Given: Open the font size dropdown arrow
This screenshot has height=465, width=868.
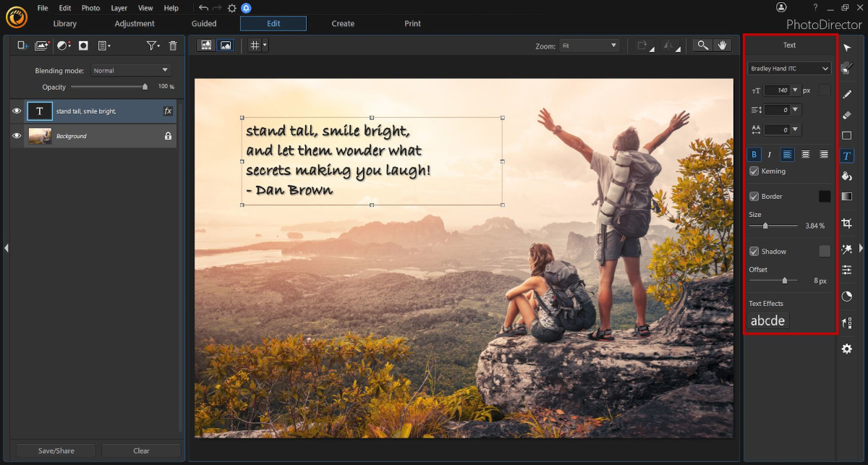Looking at the screenshot, I should pyautogui.click(x=795, y=90).
